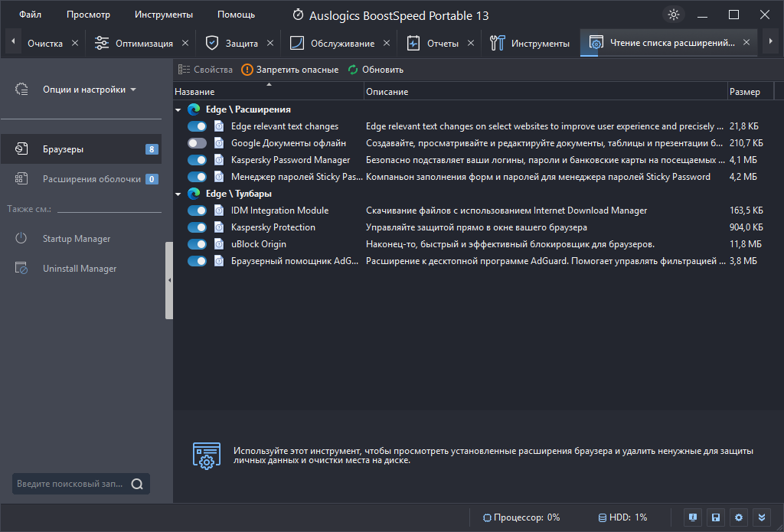This screenshot has width=784, height=532.
Task: Toggle Браузерный помощник AdGuard switch
Action: (197, 261)
